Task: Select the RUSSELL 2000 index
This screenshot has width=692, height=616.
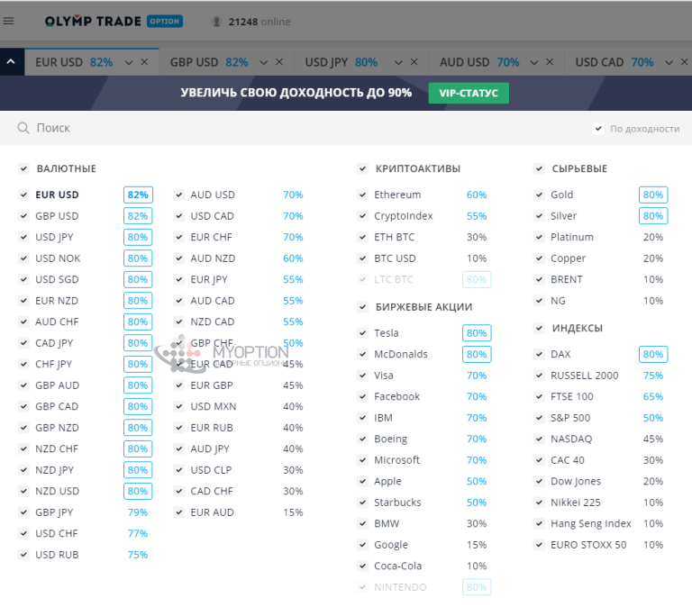Action: click(x=584, y=376)
